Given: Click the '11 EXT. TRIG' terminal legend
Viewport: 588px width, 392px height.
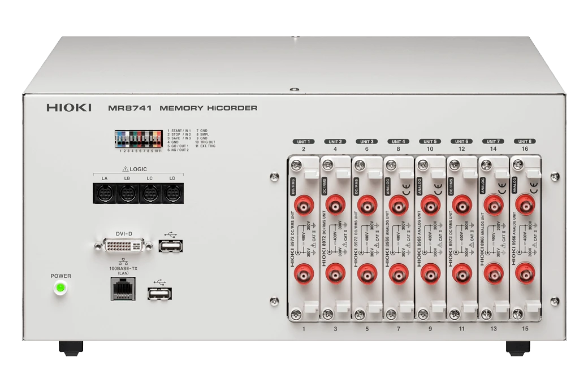Looking at the screenshot, I should point(205,146).
